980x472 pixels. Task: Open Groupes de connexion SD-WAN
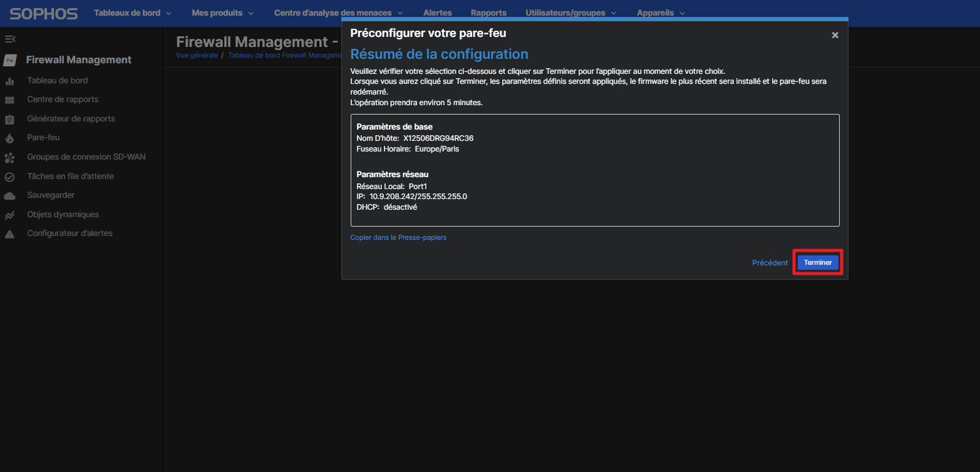86,156
